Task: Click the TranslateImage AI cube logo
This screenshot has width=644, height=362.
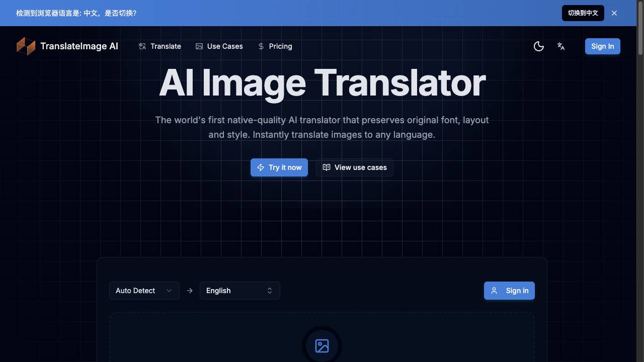Action: click(26, 46)
